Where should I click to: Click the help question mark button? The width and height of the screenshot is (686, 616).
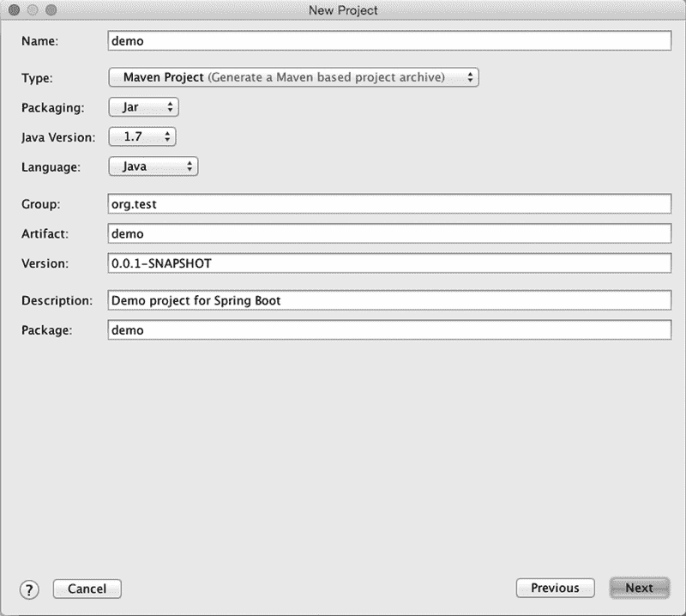click(30, 589)
